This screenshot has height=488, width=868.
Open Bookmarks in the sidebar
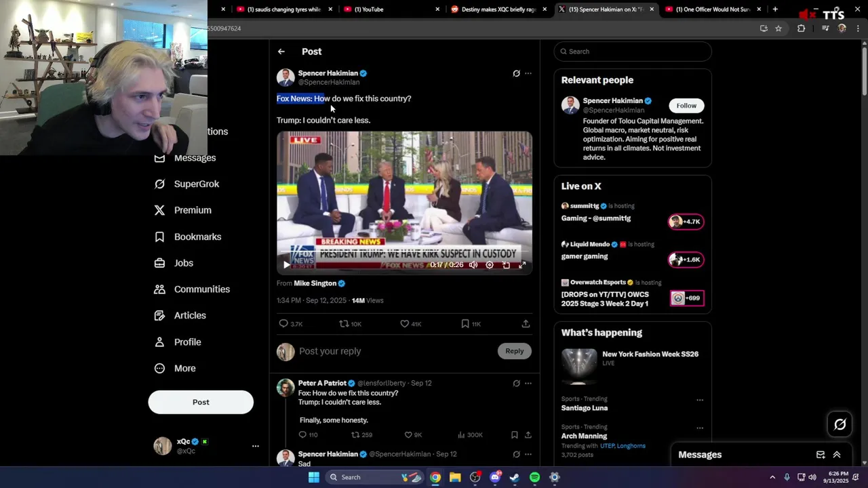[188, 237]
